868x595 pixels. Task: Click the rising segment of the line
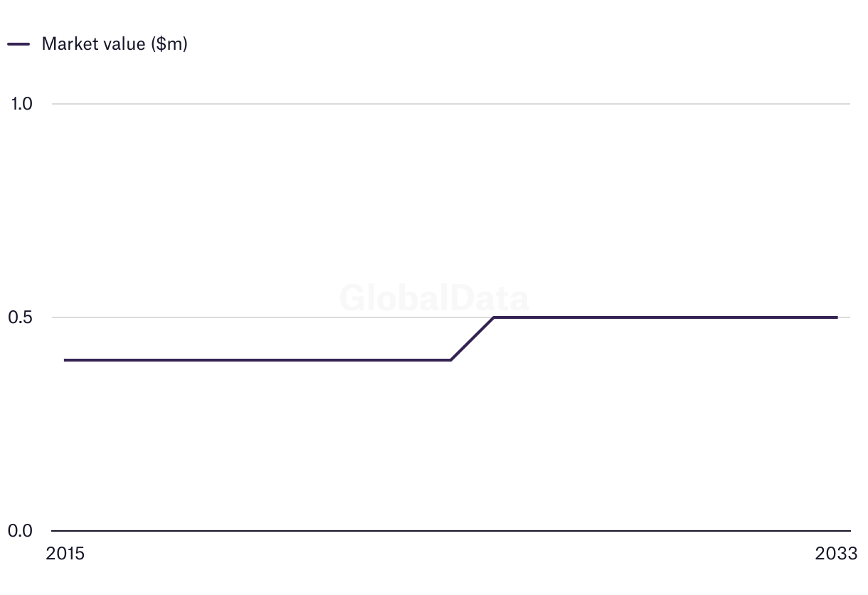point(472,339)
